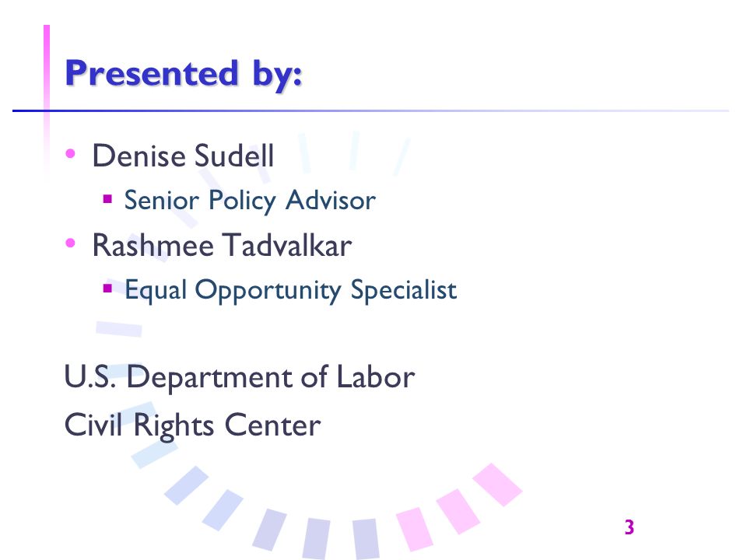This screenshot has width=747, height=560.
Task: Click the word 'Advisor'
Action: pos(331,200)
